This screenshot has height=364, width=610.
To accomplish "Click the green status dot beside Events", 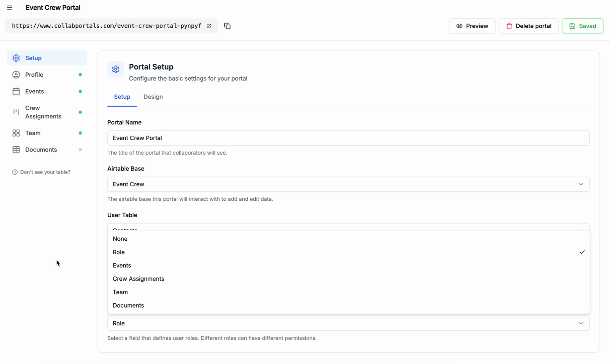I will click(x=80, y=91).
